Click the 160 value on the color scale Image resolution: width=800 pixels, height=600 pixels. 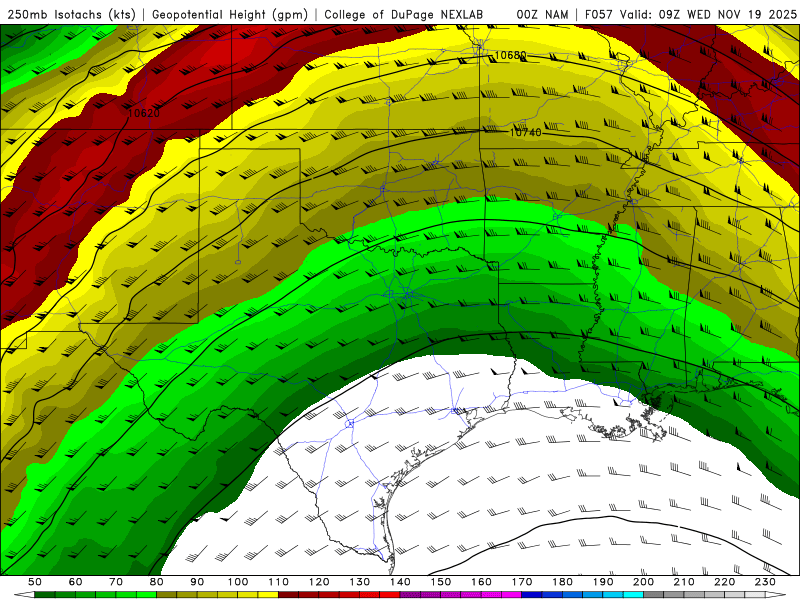tap(481, 582)
